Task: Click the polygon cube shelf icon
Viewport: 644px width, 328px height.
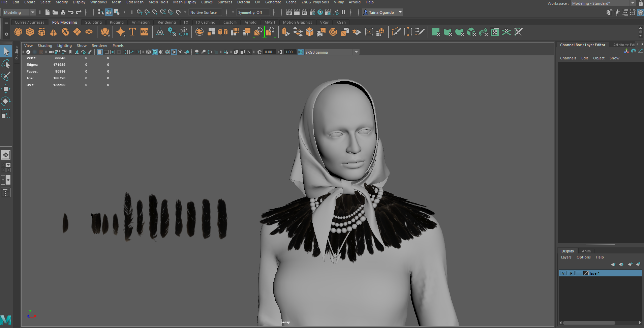Action: [30, 32]
